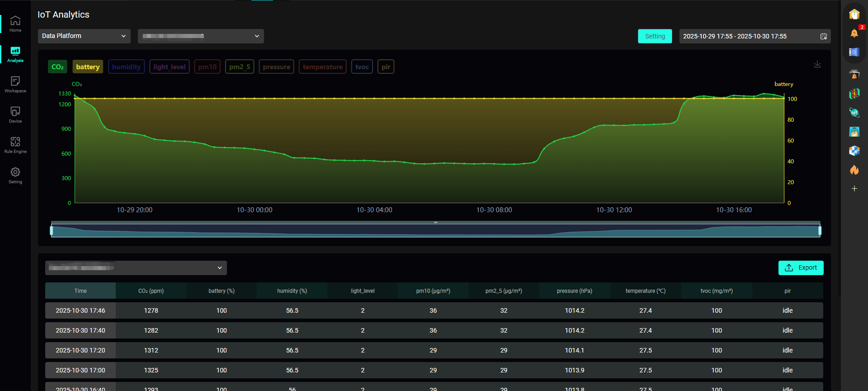Open the device selector dropdown beside Data Platform
The width and height of the screenshot is (868, 391).
coord(201,36)
